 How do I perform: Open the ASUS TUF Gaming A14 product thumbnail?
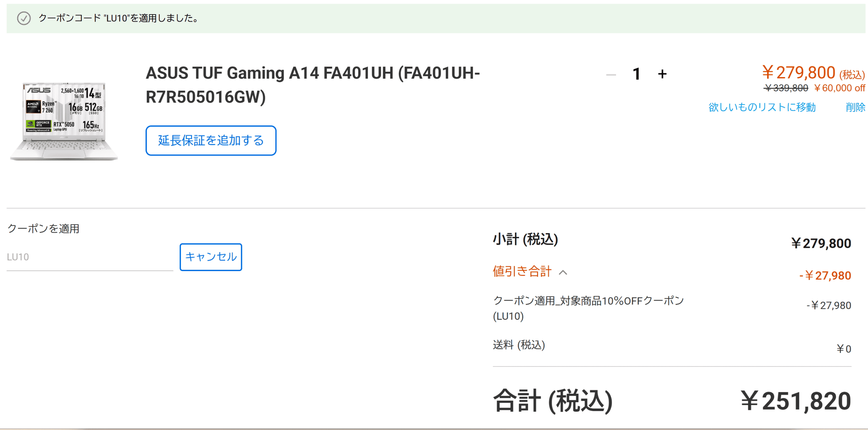(x=64, y=121)
